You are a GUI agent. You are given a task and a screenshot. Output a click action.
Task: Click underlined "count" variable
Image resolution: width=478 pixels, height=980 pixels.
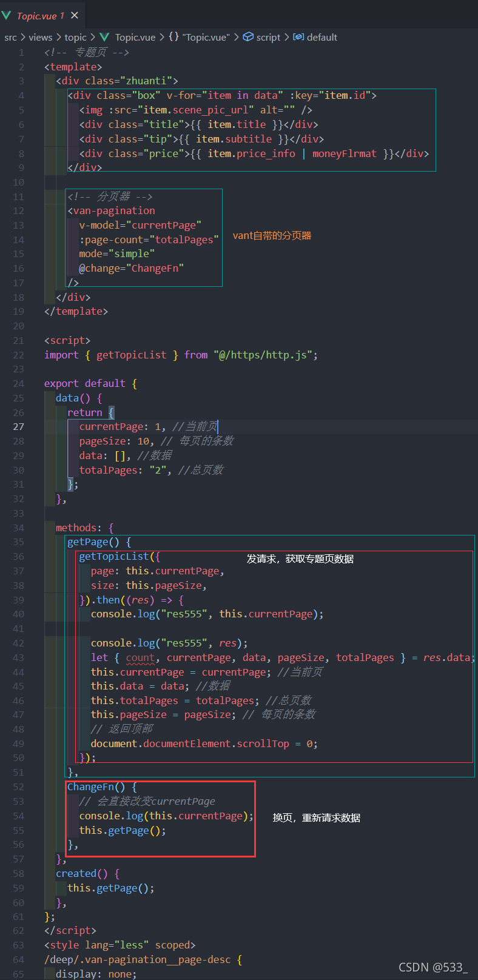(x=140, y=658)
